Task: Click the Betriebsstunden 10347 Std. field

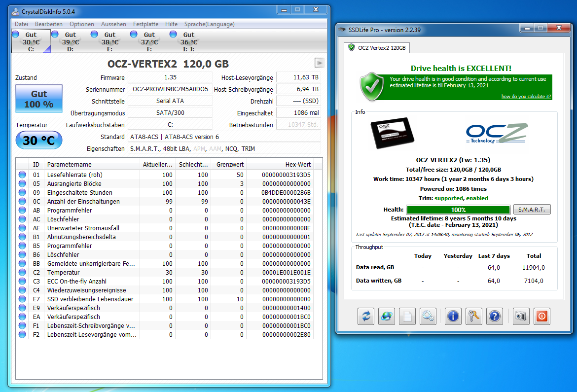Action: (x=298, y=124)
